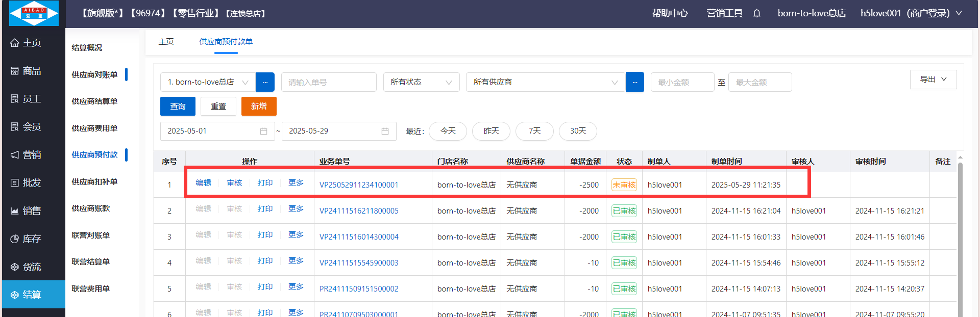
Task: Select 供应商结算单 in the submenu
Action: (94, 101)
